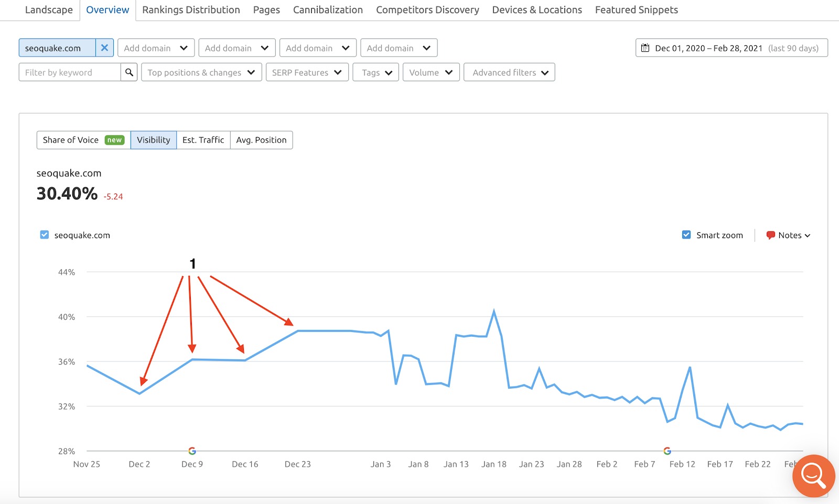Open the first Add domain dropdown
Viewport: 839px width, 504px height.
pyautogui.click(x=156, y=48)
